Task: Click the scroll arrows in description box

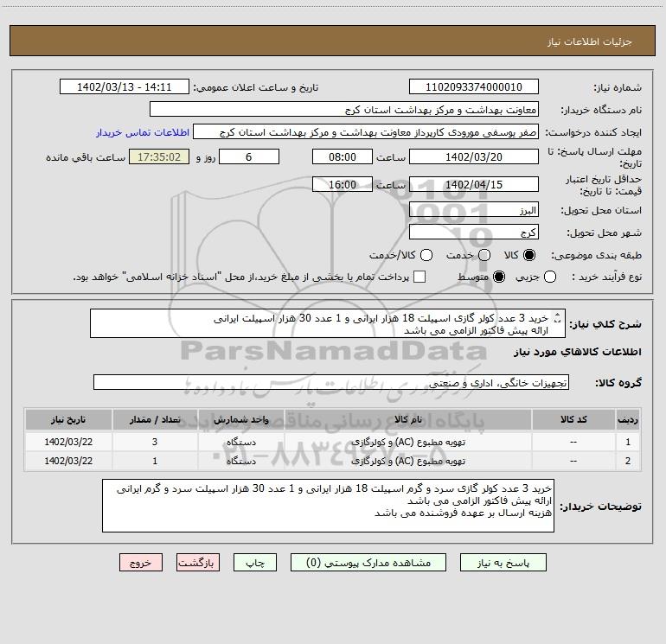Action: point(558,317)
